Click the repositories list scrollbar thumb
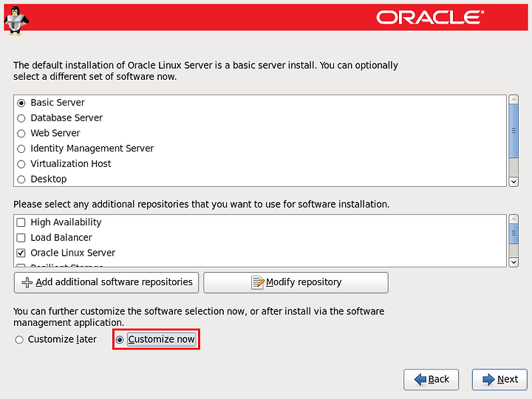Image resolution: width=532 pixels, height=399 pixels. coord(514,233)
